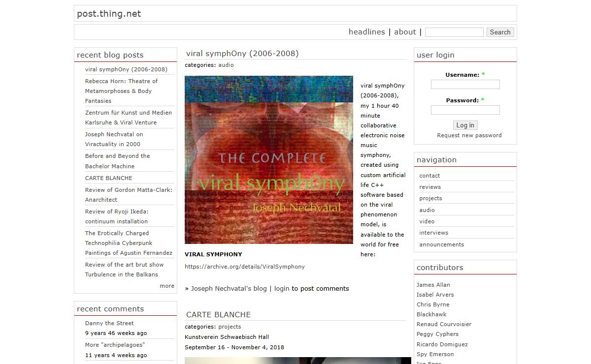This screenshot has width=591, height=364.
Task: Open the about page
Action: click(x=405, y=32)
